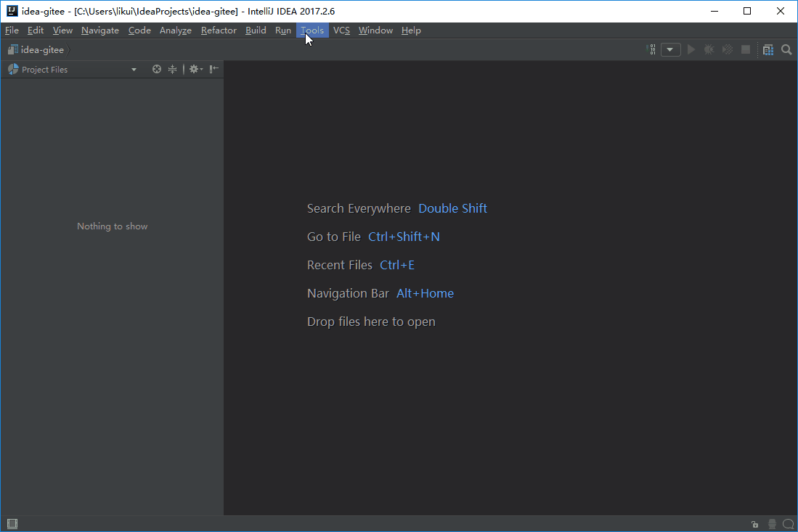Click the Build Project icon

tap(652, 49)
